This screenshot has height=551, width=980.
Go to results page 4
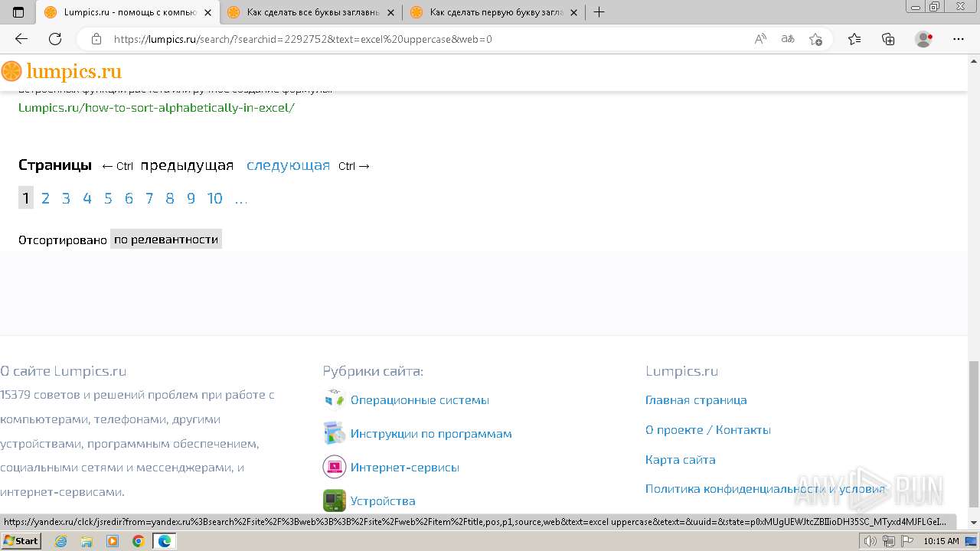(87, 199)
